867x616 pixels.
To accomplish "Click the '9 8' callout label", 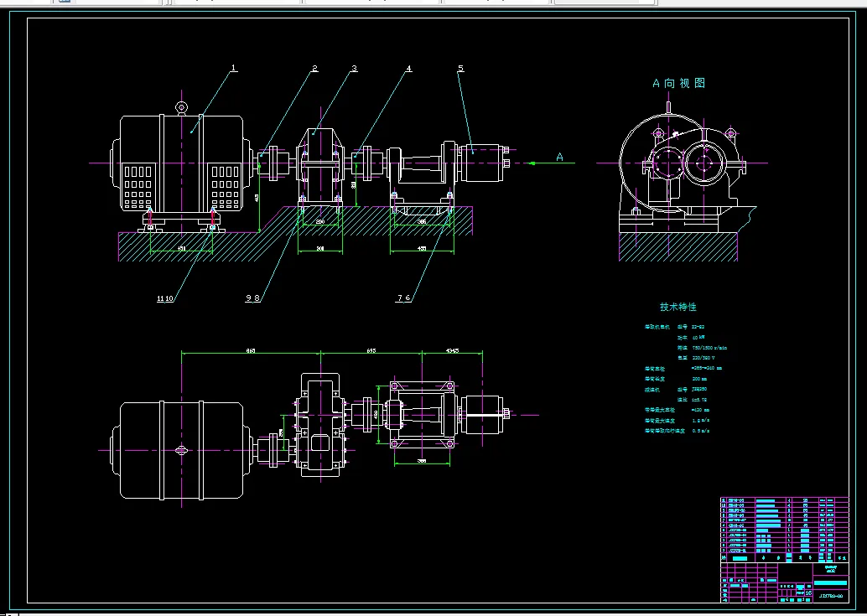I will [252, 298].
